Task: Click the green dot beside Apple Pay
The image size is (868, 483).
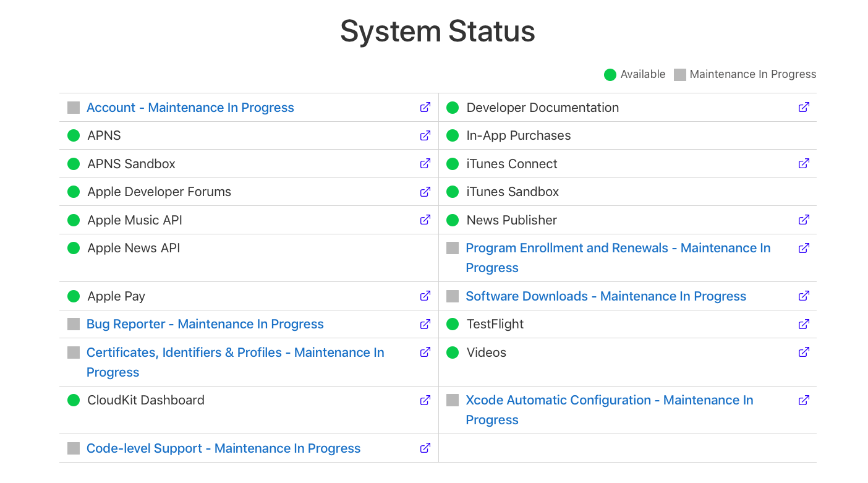Action: point(74,296)
